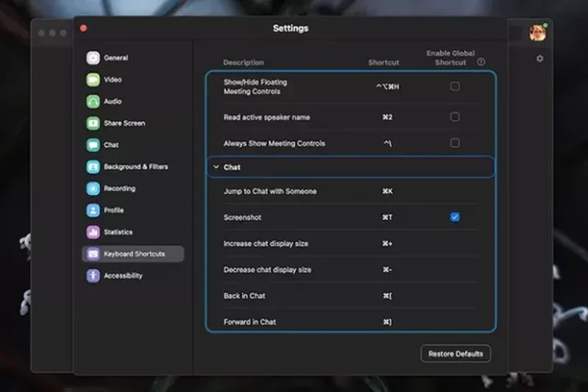
Task: Select the Accessibility icon
Action: 93,276
